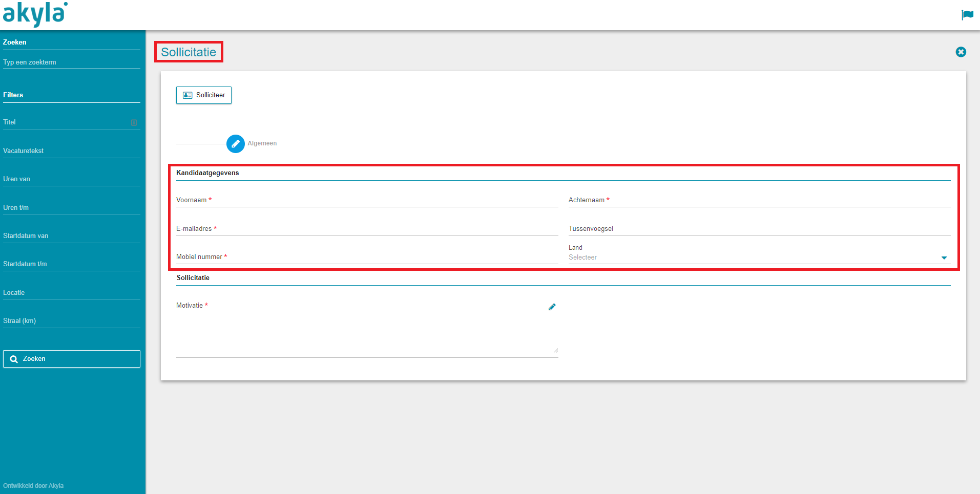The height and width of the screenshot is (494, 980).
Task: Click the Uren van filter field
Action: [x=72, y=179]
